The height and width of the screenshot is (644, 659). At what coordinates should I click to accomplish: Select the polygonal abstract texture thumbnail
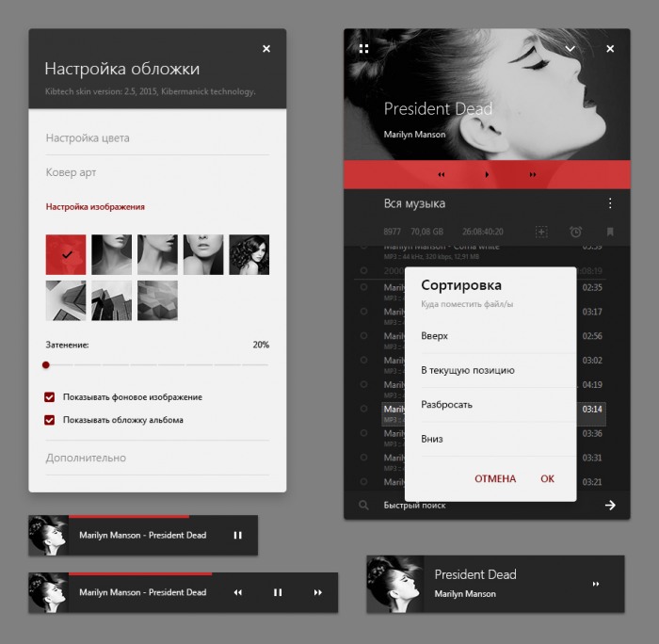157,300
